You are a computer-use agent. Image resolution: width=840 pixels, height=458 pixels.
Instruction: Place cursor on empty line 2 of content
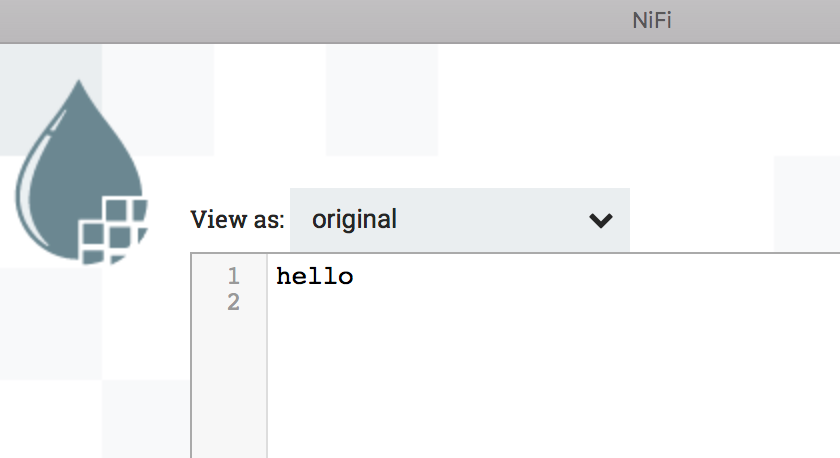point(400,302)
